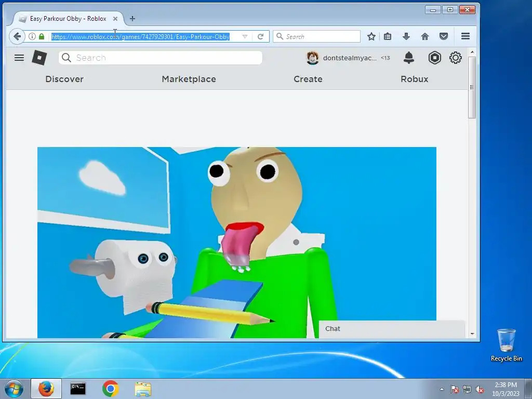Image resolution: width=532 pixels, height=399 pixels.
Task: Click the Firefox taskbar icon
Action: point(46,389)
